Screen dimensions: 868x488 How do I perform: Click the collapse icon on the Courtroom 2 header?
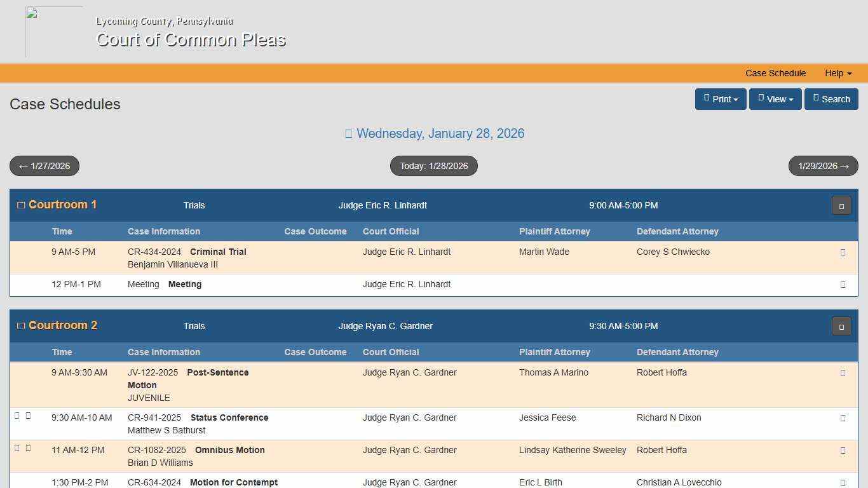point(841,326)
